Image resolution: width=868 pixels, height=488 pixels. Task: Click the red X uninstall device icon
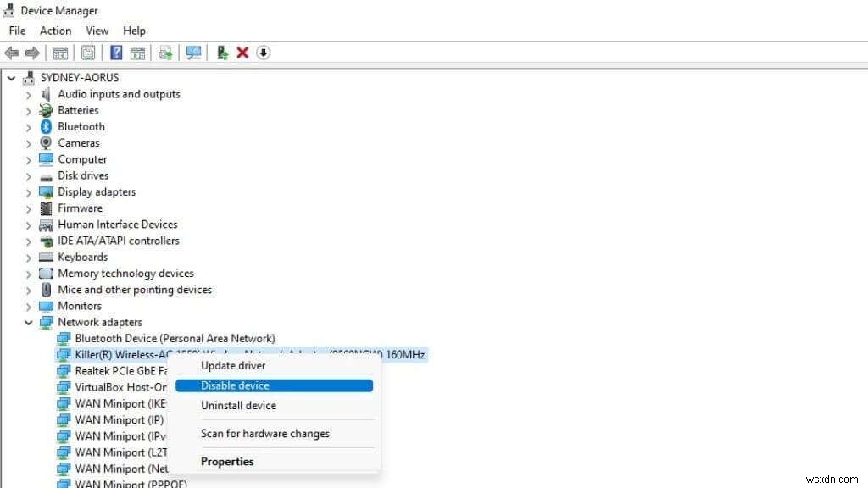(243, 53)
